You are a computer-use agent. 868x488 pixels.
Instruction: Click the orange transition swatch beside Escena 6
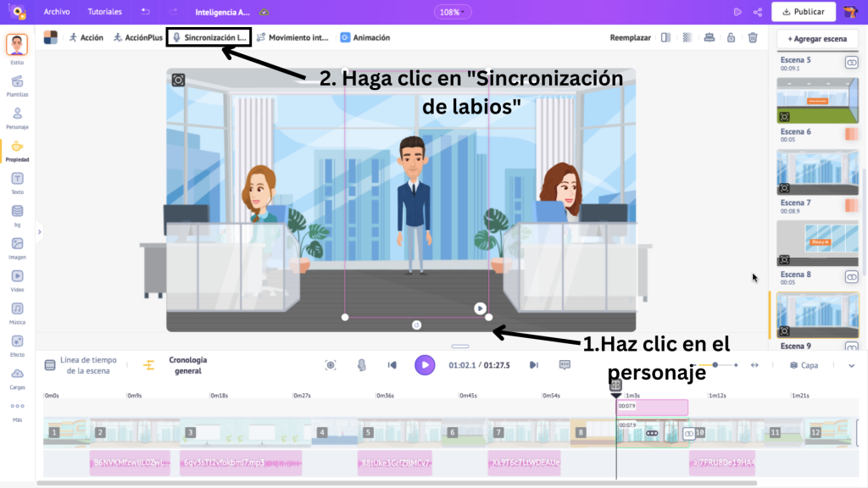coord(851,134)
